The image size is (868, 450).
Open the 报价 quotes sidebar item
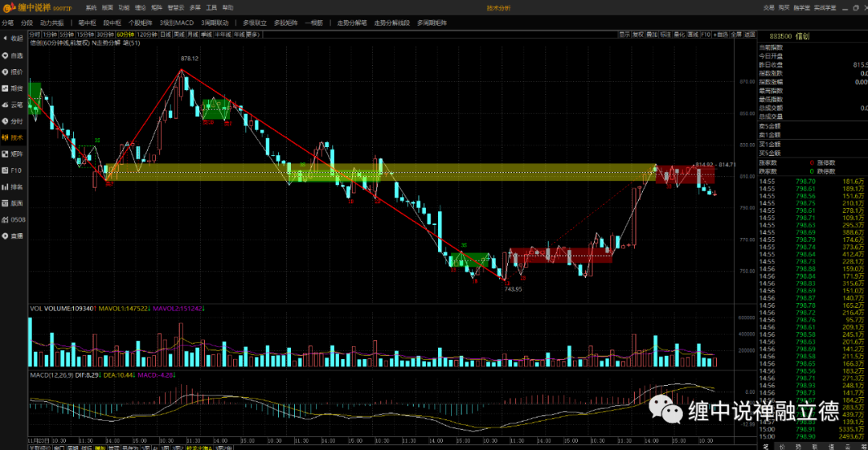[x=13, y=72]
